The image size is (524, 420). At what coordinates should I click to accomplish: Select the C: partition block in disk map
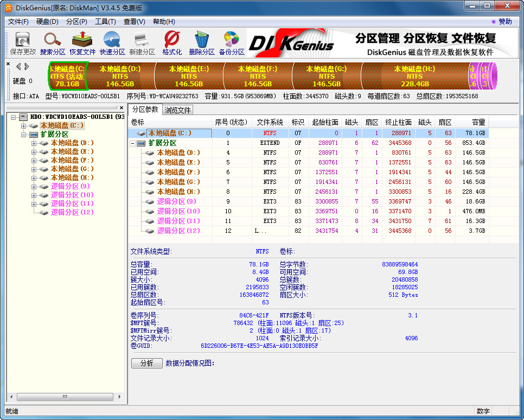(68, 77)
